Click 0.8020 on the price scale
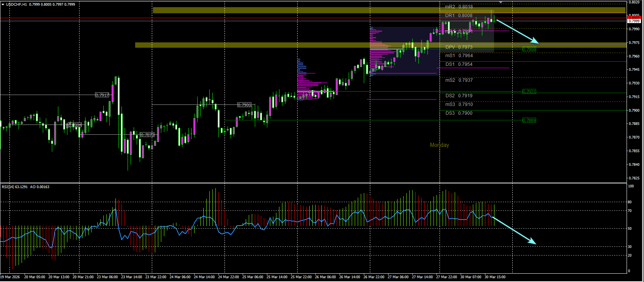 (634, 2)
